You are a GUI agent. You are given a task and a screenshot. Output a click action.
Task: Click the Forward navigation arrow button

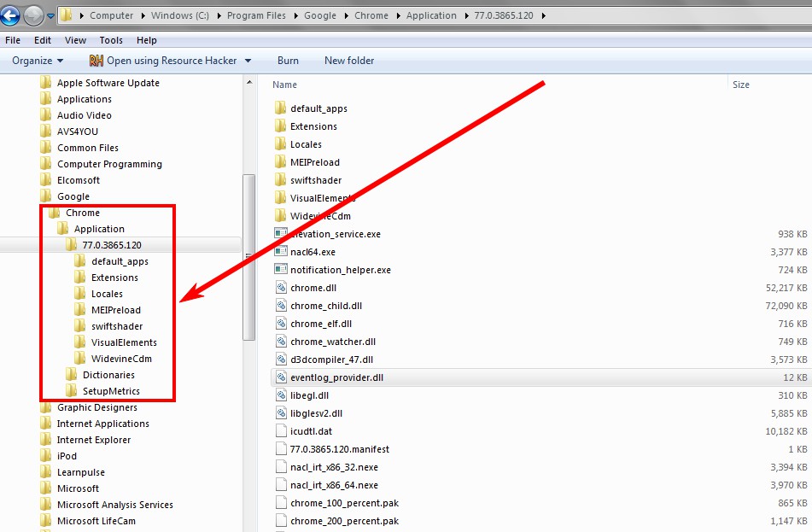pos(33,15)
